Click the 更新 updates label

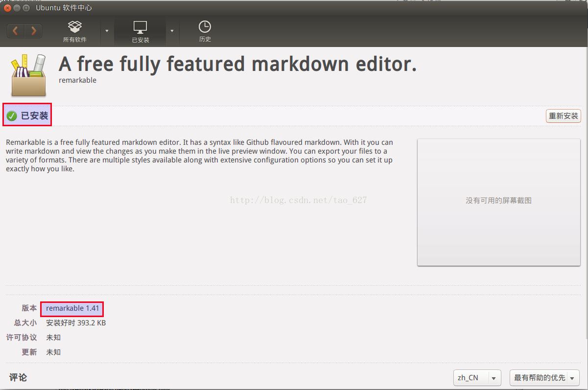tap(29, 352)
